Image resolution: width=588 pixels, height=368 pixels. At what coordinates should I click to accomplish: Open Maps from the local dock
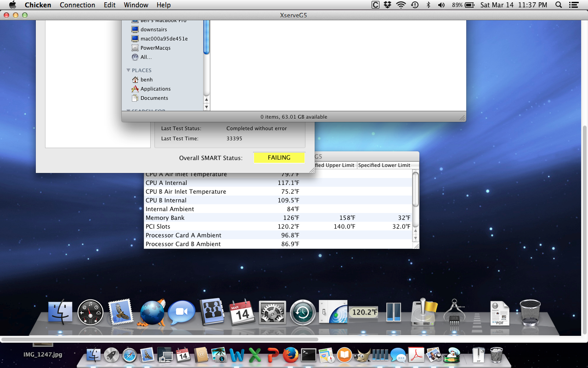[326, 355]
